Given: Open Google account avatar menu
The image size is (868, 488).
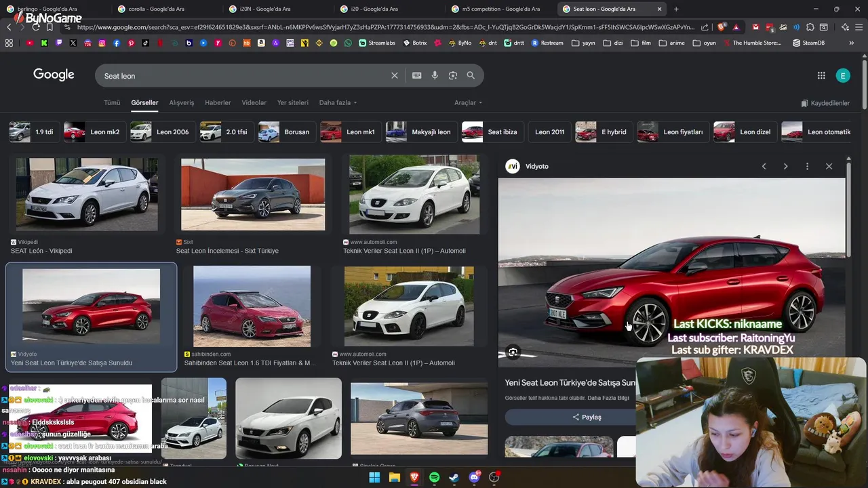Looking at the screenshot, I should coord(843,76).
